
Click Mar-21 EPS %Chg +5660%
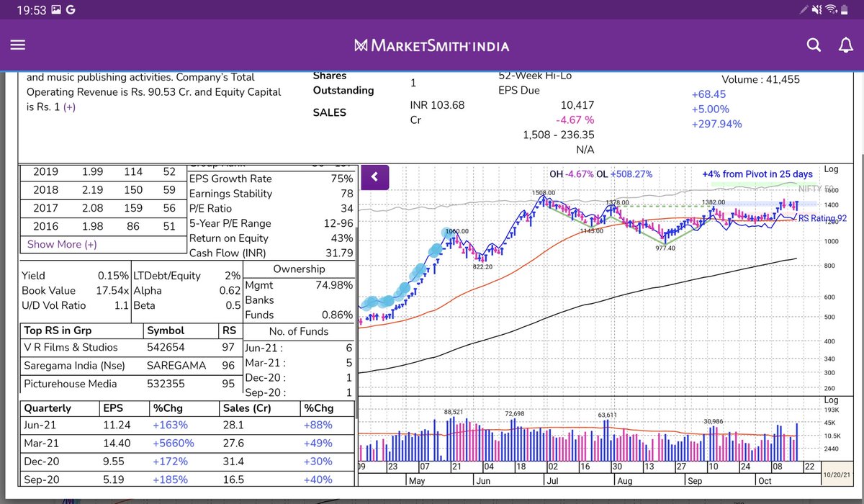coord(173,444)
